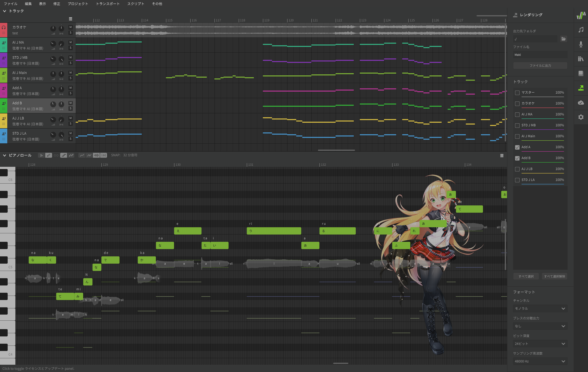Open the 表示 menu
Image resolution: width=588 pixels, height=372 pixels.
(x=42, y=4)
